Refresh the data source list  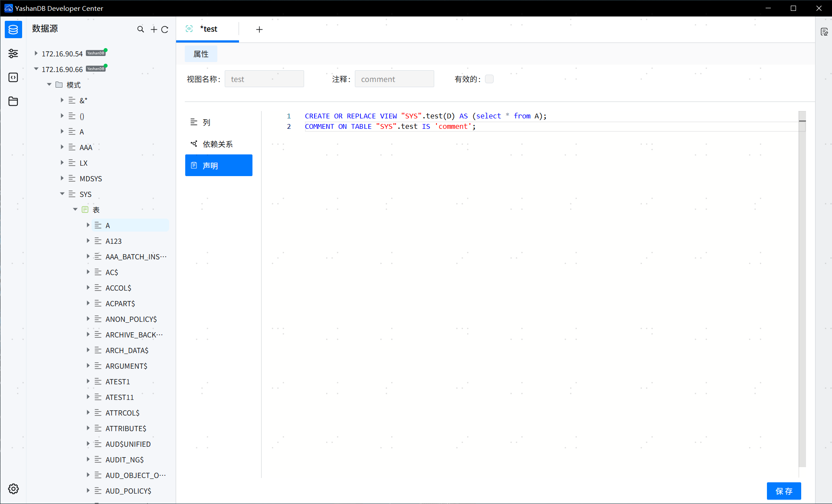pos(165,29)
